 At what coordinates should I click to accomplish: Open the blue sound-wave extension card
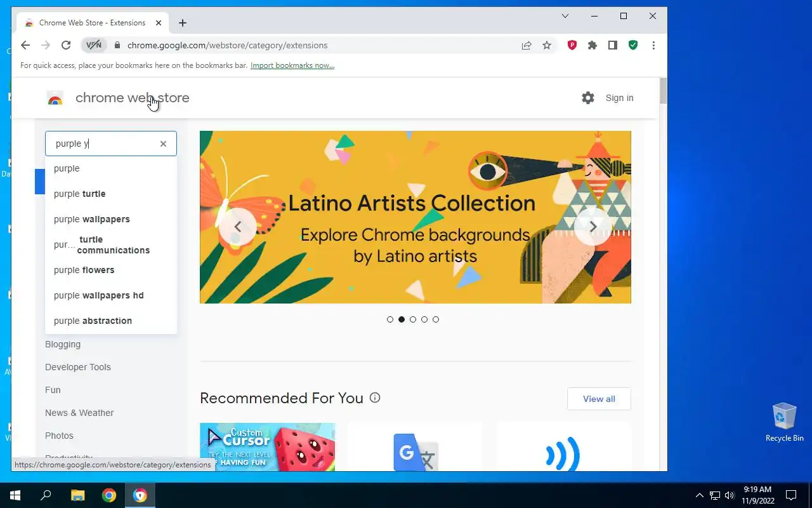pyautogui.click(x=563, y=447)
